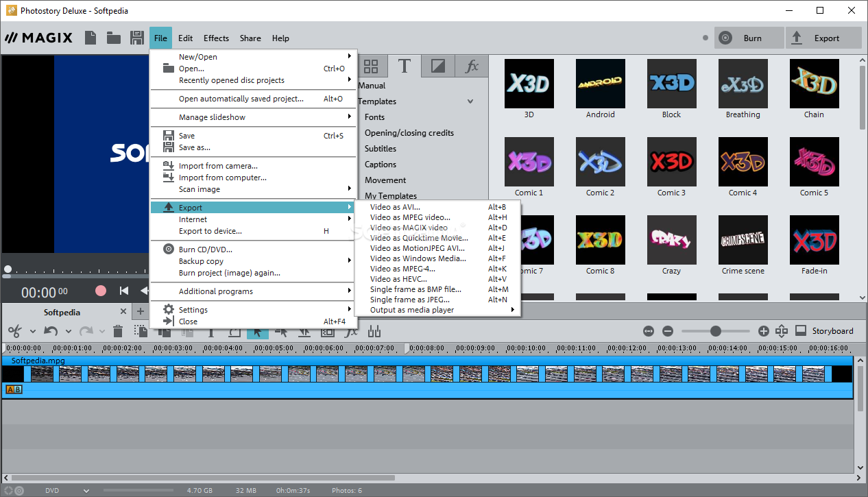This screenshot has height=497, width=868.
Task: Click the AB transition marker on clip
Action: (x=14, y=389)
